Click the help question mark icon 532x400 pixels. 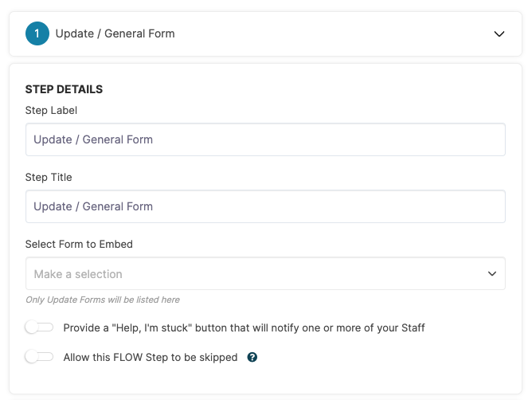[252, 357]
